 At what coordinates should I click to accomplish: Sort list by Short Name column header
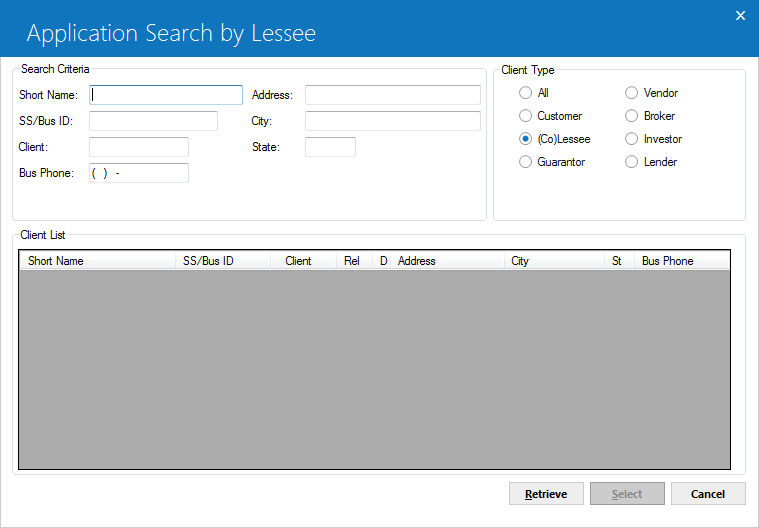point(97,261)
